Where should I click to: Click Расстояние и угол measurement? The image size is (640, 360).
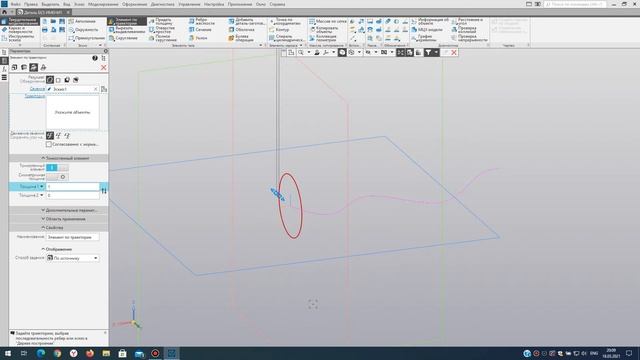[467, 21]
